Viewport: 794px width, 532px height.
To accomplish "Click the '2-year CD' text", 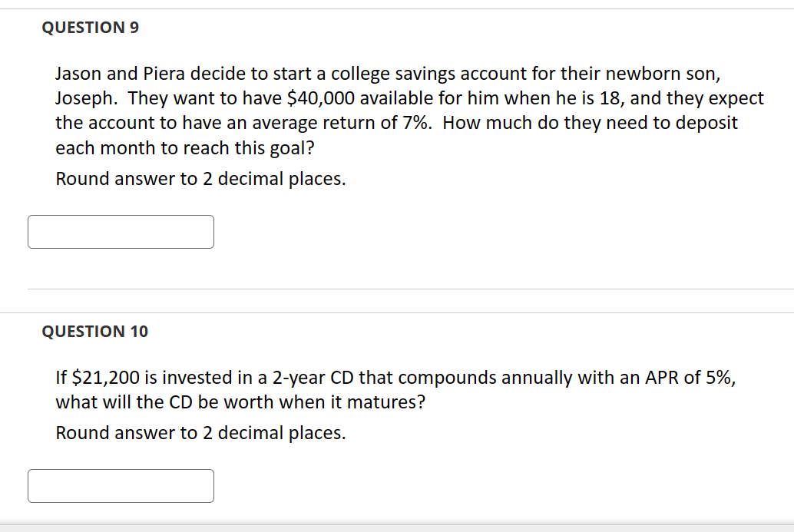I will tap(313, 378).
